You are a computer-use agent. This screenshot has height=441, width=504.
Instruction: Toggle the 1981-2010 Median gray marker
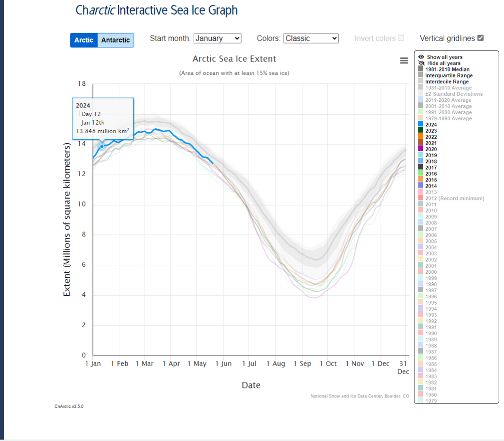(x=421, y=69)
